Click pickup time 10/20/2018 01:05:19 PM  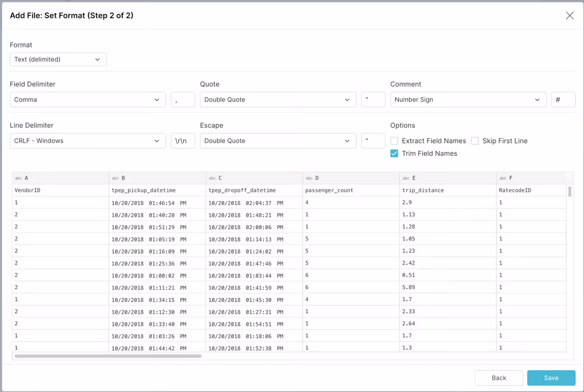[x=149, y=240]
